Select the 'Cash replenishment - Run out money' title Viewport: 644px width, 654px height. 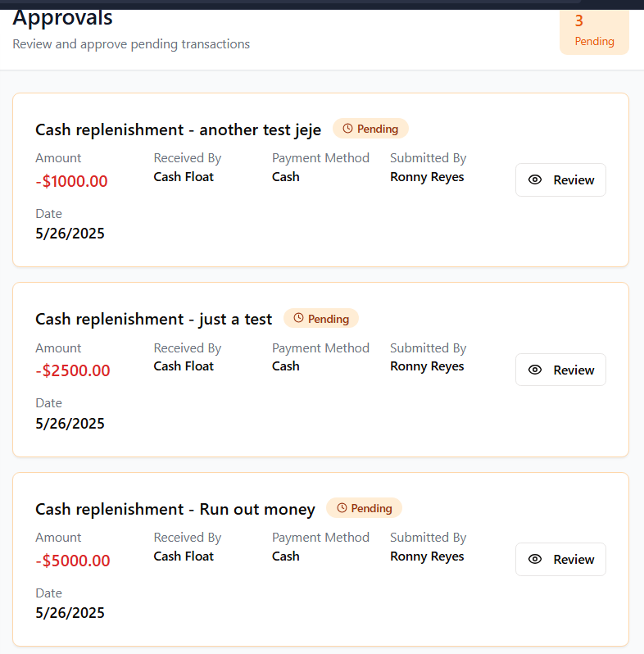(x=175, y=509)
